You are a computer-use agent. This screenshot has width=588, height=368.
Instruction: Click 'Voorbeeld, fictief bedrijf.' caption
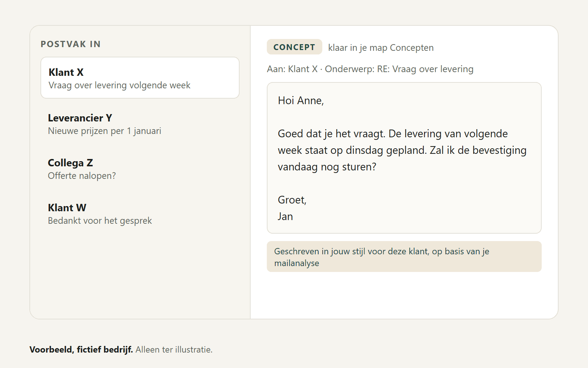tap(81, 350)
